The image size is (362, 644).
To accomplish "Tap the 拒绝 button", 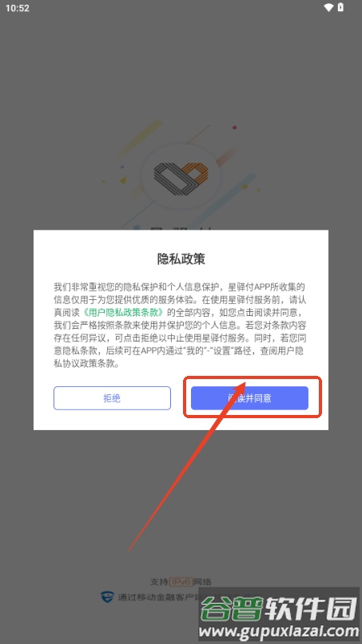I will coord(112,398).
